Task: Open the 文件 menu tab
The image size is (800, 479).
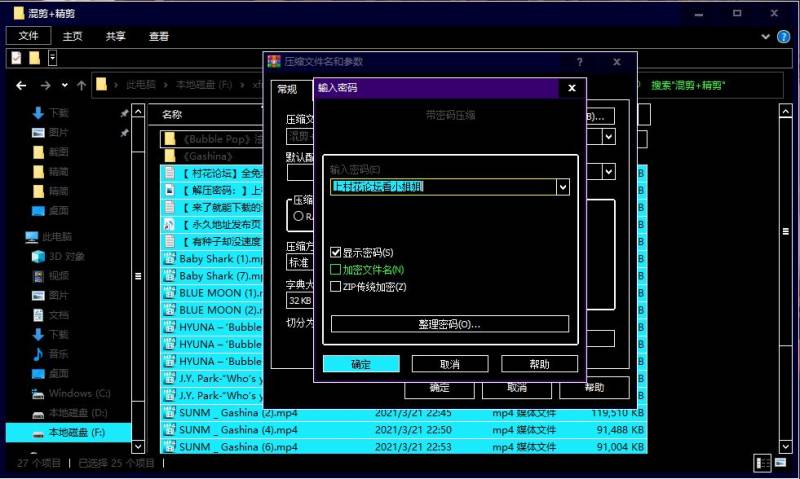Action: click(x=28, y=36)
